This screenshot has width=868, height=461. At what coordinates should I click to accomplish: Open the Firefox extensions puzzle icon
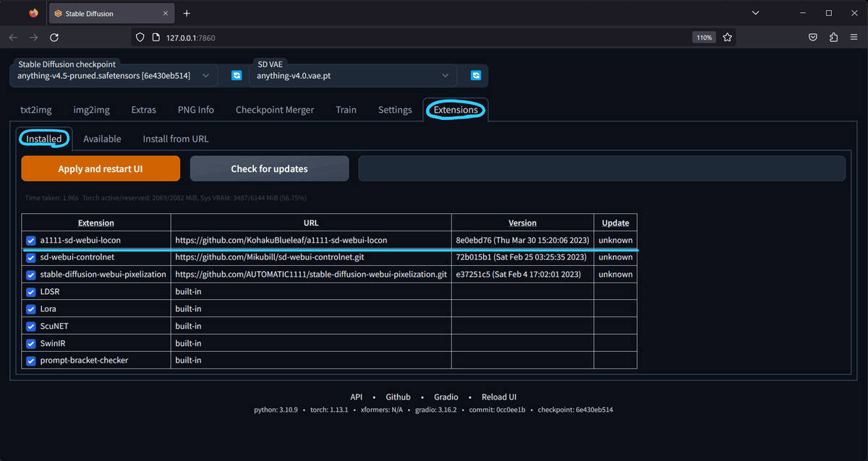pyautogui.click(x=833, y=37)
